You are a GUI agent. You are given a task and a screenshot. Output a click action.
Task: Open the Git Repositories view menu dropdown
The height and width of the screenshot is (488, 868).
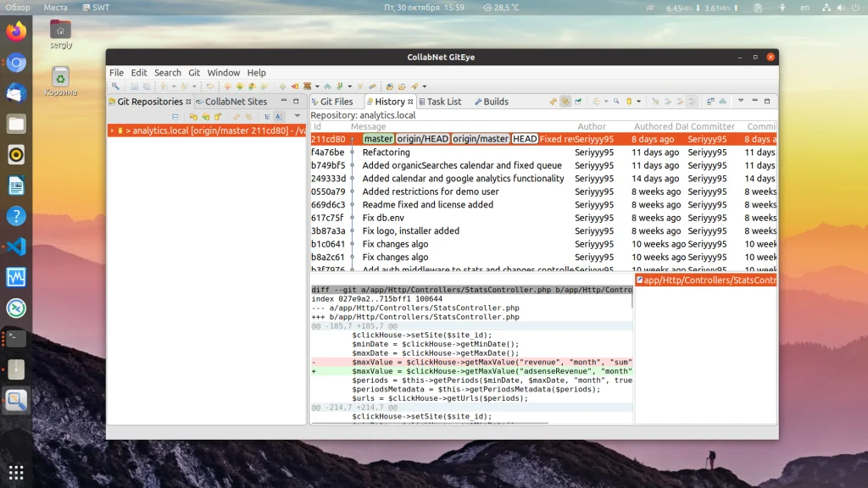(298, 116)
